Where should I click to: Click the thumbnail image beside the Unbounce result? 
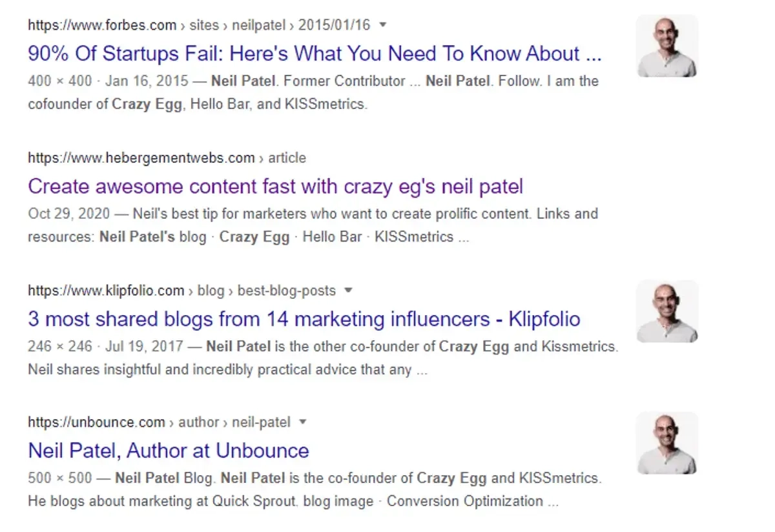(667, 443)
